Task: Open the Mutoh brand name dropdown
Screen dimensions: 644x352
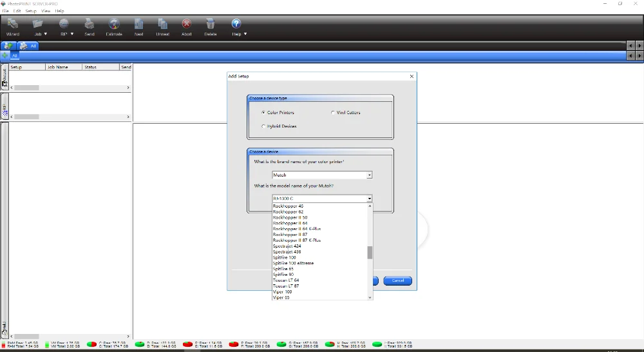Action: pyautogui.click(x=322, y=175)
